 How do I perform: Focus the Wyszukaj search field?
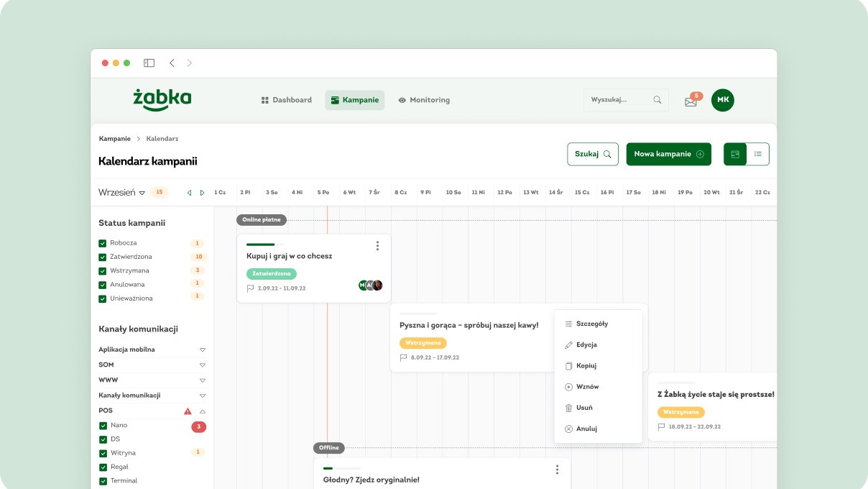pyautogui.click(x=626, y=100)
